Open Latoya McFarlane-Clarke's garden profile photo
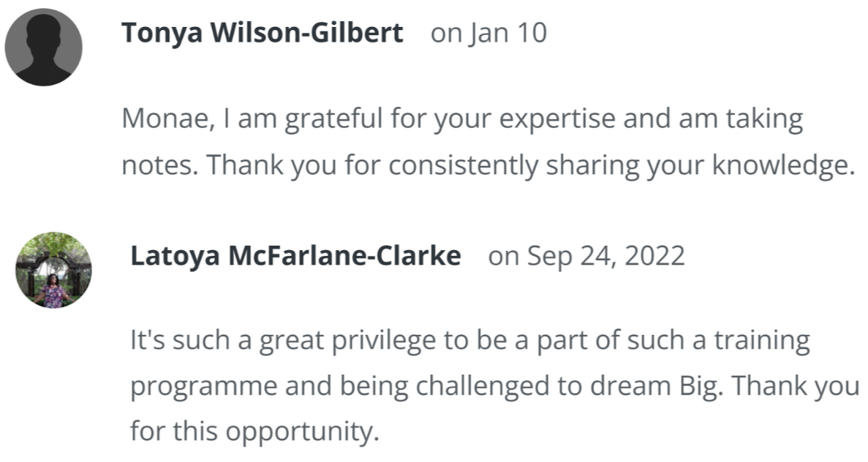 53,270
